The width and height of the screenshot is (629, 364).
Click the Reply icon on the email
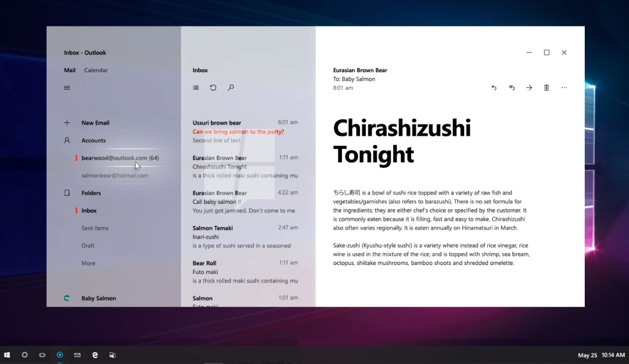coord(494,87)
